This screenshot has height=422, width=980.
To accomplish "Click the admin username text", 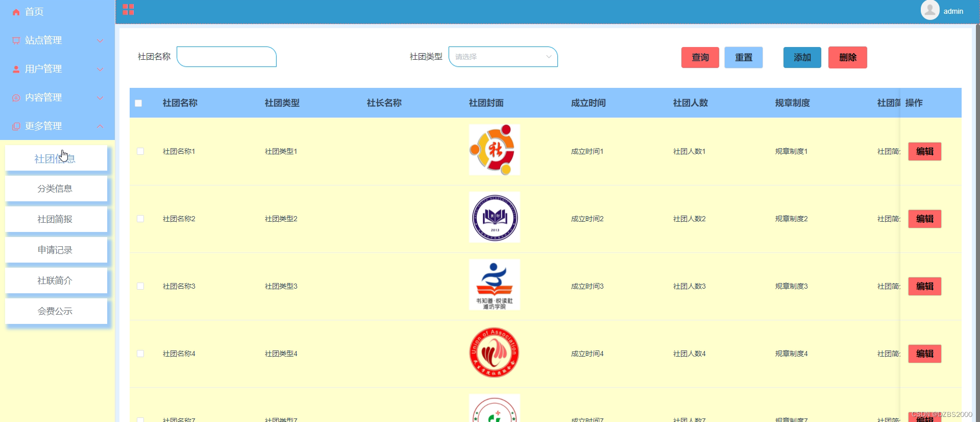I will tap(953, 11).
